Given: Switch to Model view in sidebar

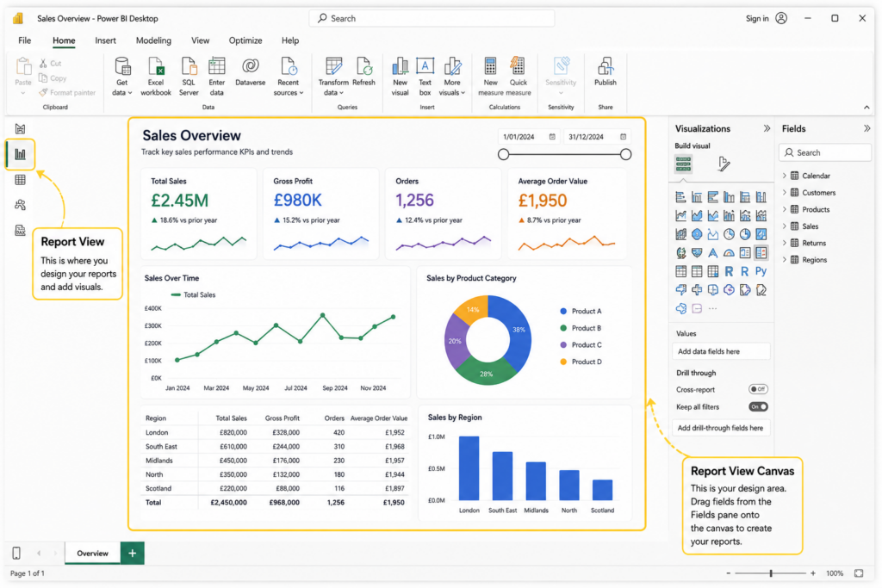Looking at the screenshot, I should (21, 205).
